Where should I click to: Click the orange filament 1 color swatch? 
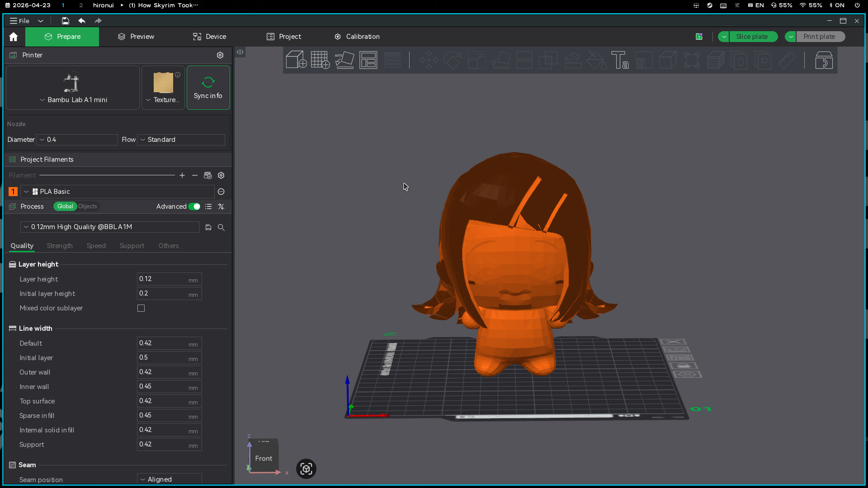tap(13, 192)
